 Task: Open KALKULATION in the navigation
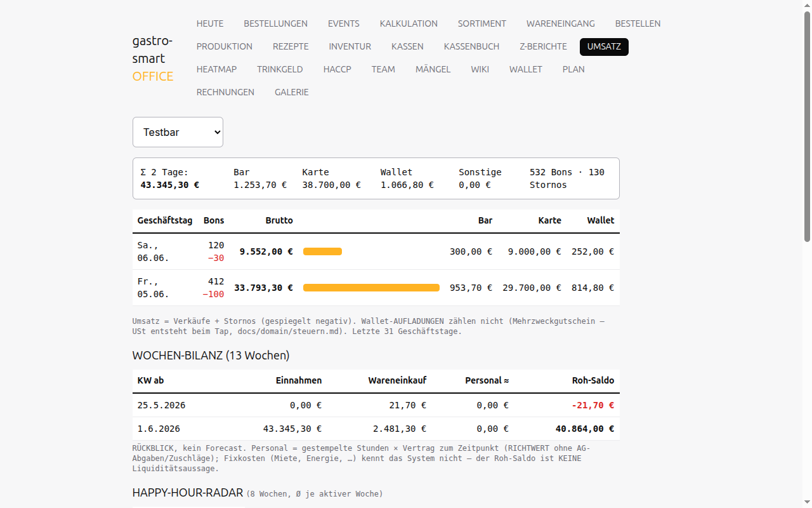pos(409,23)
